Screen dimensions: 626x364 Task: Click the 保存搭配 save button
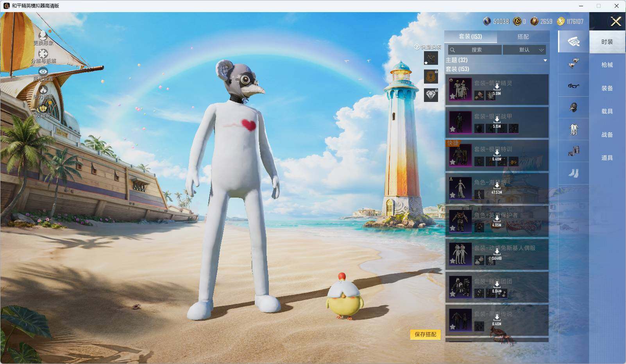click(426, 334)
